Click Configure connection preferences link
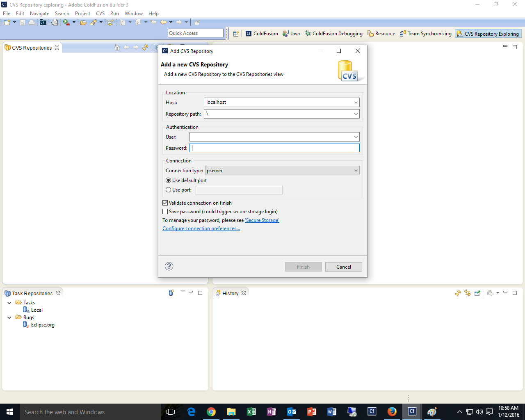The height and width of the screenshot is (420, 525). [201, 228]
